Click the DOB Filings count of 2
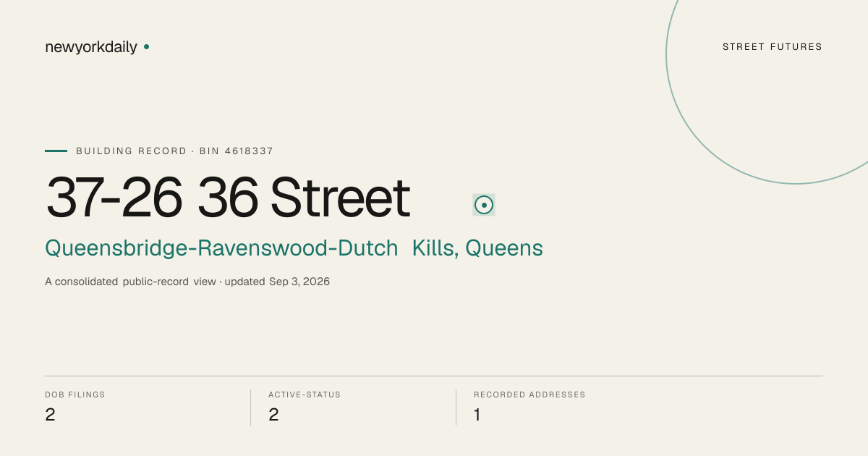The width and height of the screenshot is (868, 456). pyautogui.click(x=50, y=415)
